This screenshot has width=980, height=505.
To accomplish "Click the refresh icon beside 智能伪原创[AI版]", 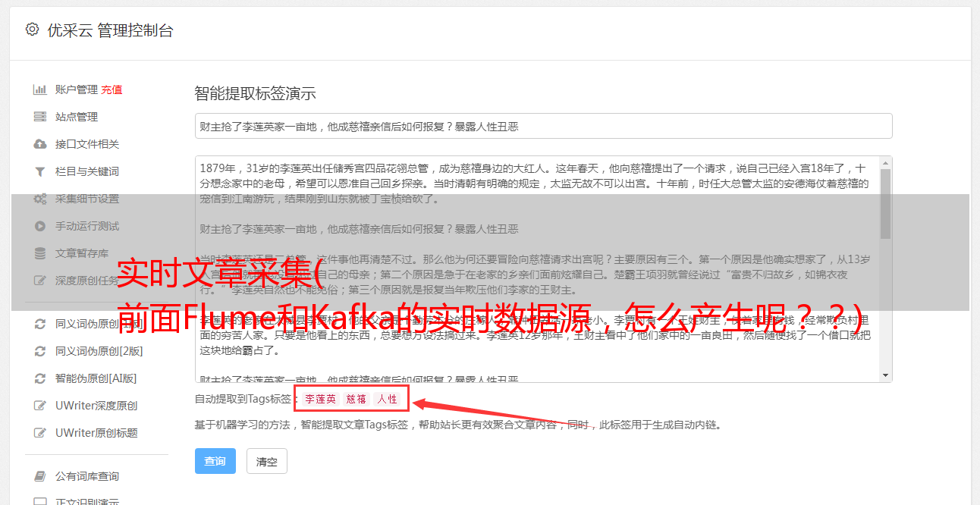I will [40, 378].
